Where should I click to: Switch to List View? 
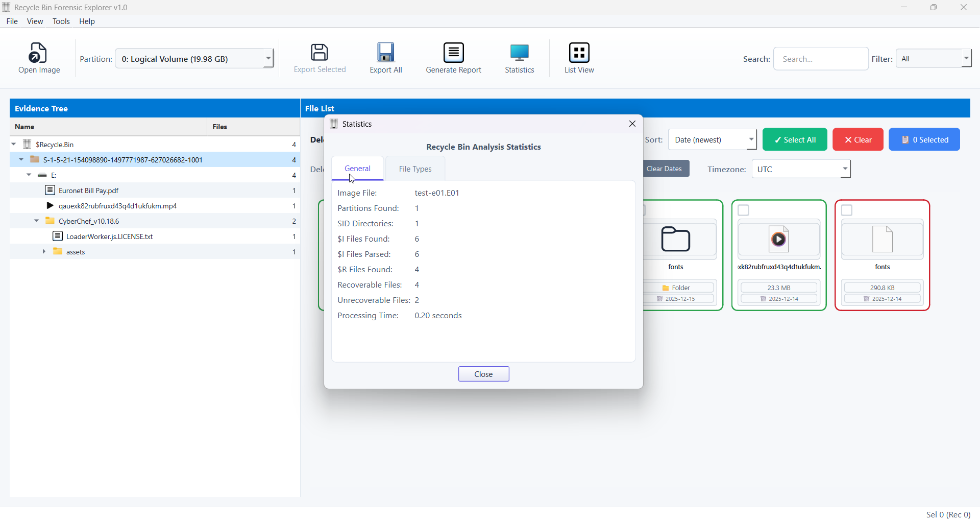(x=579, y=53)
